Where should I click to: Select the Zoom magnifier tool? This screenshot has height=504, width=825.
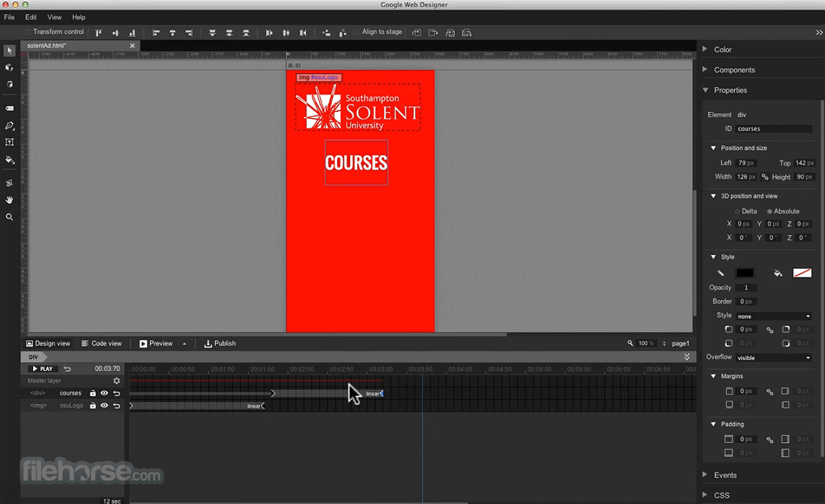[9, 217]
